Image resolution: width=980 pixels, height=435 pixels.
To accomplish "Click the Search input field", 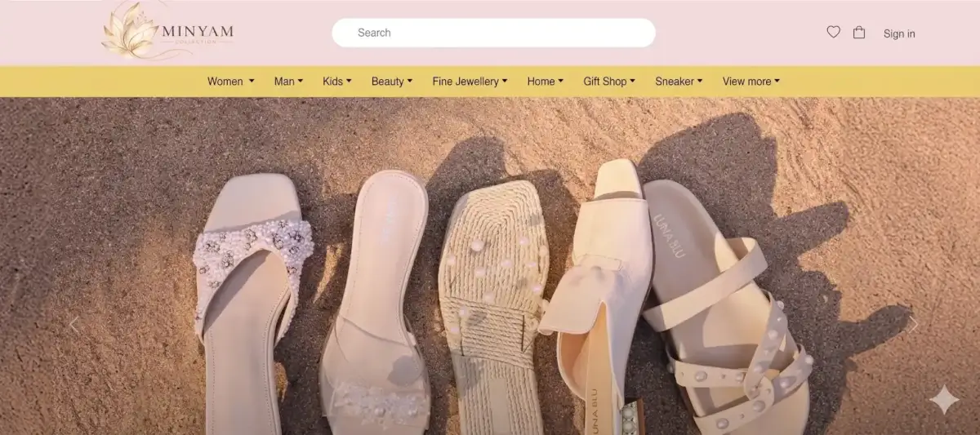I will click(493, 33).
